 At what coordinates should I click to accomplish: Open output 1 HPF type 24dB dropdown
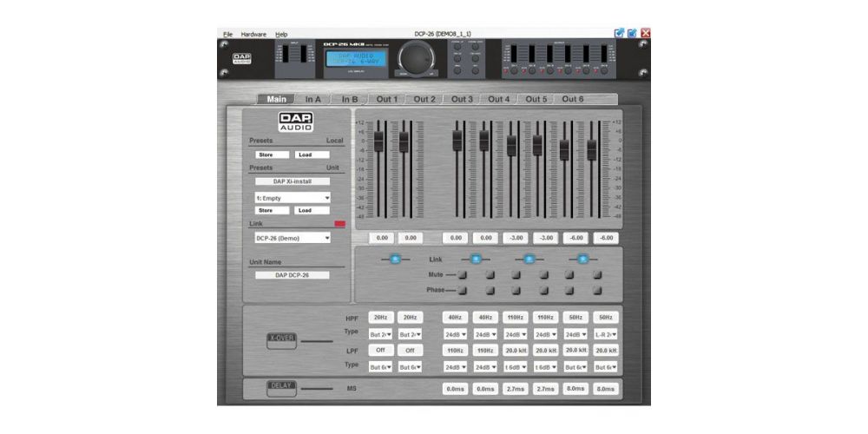[455, 335]
